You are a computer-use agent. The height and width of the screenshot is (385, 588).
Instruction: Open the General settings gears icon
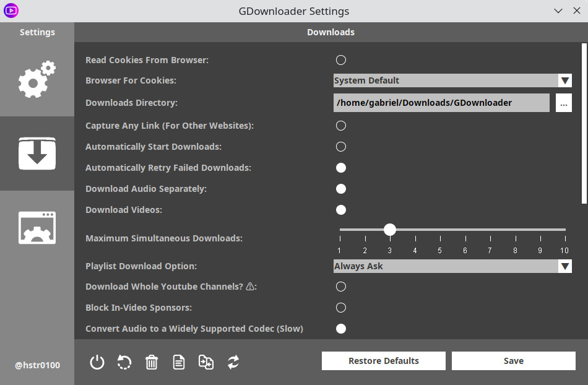point(37,79)
